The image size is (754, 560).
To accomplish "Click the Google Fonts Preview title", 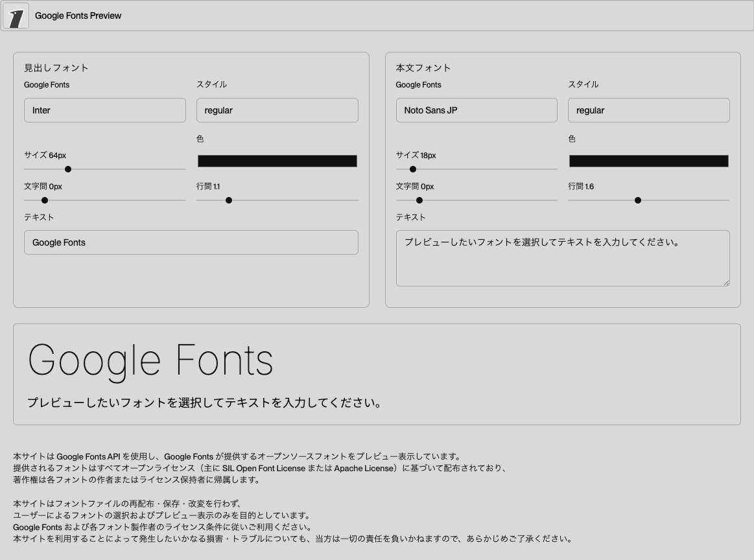I will [78, 16].
